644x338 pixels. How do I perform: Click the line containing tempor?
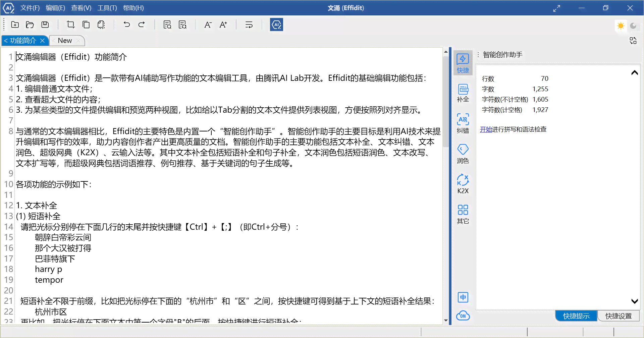click(x=49, y=280)
